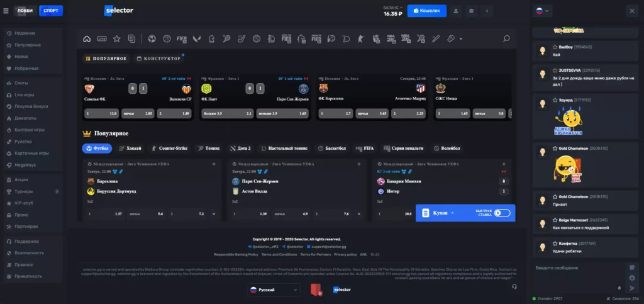Open the Баланс currency dropdown
The height and width of the screenshot is (304, 644).
393,8
